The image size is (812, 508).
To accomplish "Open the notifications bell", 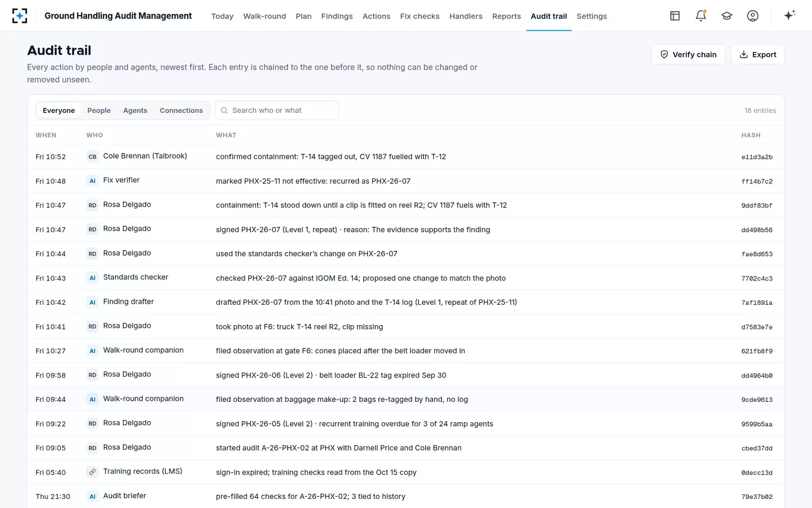I will 701,16.
